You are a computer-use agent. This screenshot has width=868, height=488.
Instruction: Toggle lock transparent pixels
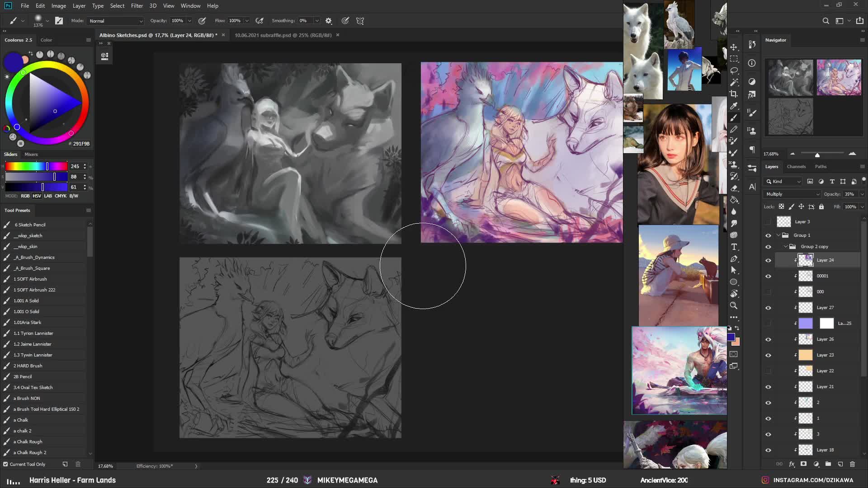pos(781,206)
